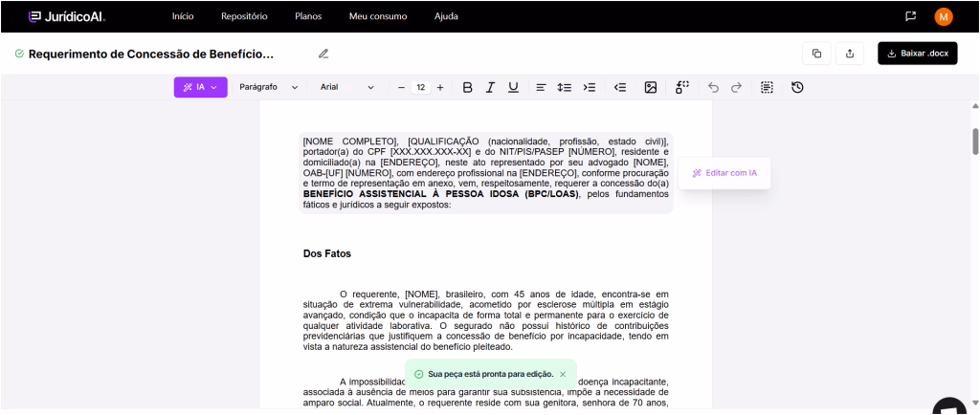Open the IA tools dropdown
The width and height of the screenshot is (980, 415).
[200, 87]
